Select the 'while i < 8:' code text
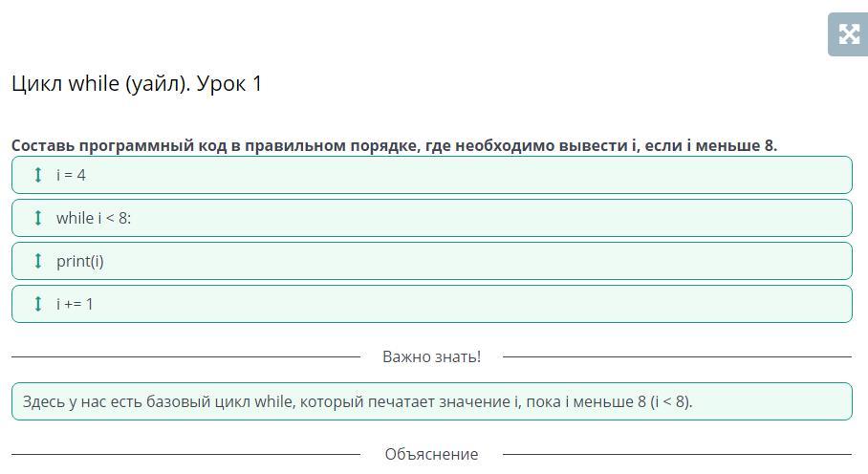The height and width of the screenshot is (474, 868). [93, 218]
